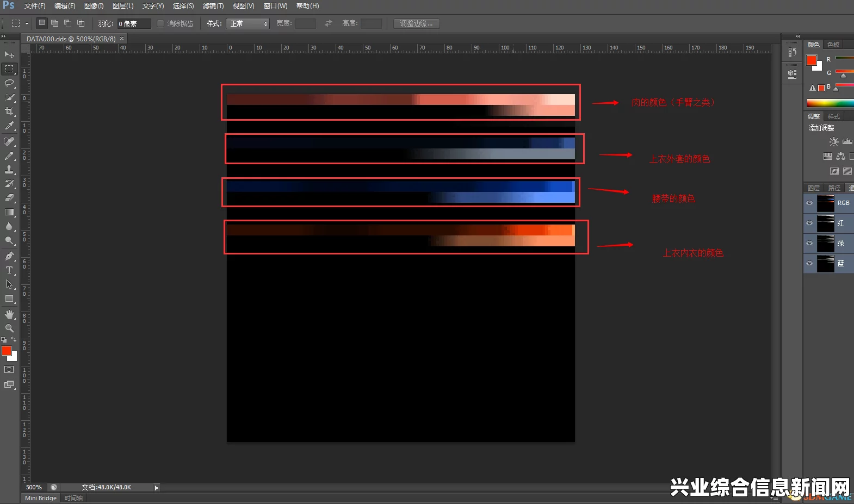
Task: Select the Dodge tool
Action: pyautogui.click(x=9, y=240)
